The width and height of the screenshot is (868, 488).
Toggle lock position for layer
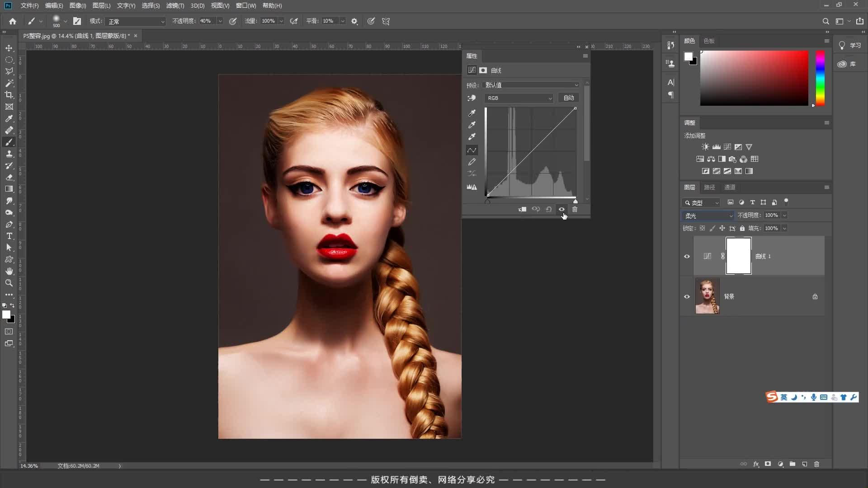[x=722, y=228]
